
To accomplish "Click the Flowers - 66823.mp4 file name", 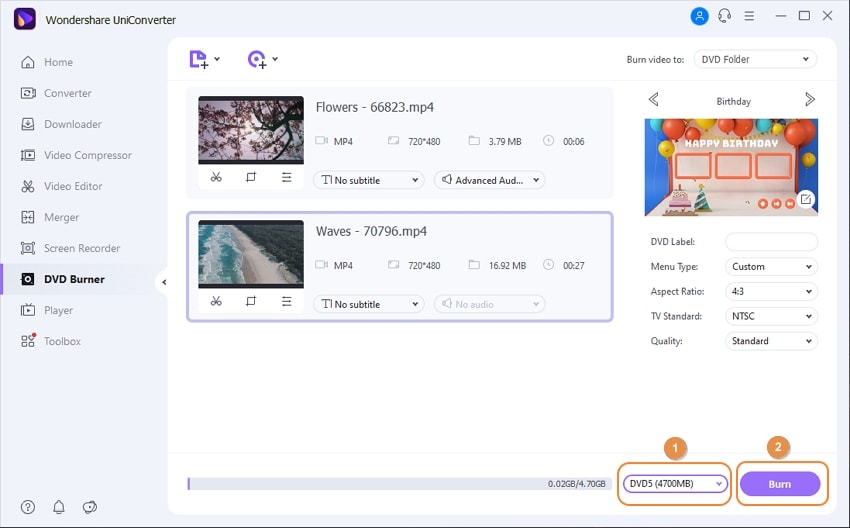I will point(375,107).
